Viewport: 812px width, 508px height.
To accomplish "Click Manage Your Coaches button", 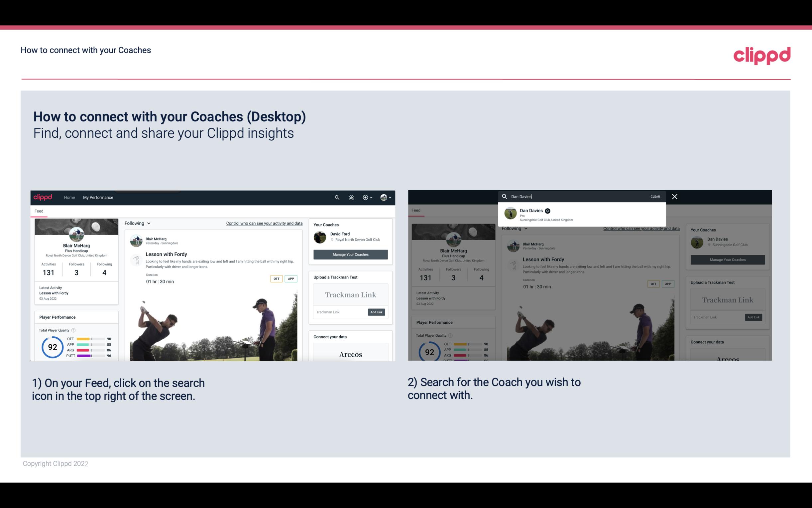I will [x=350, y=254].
